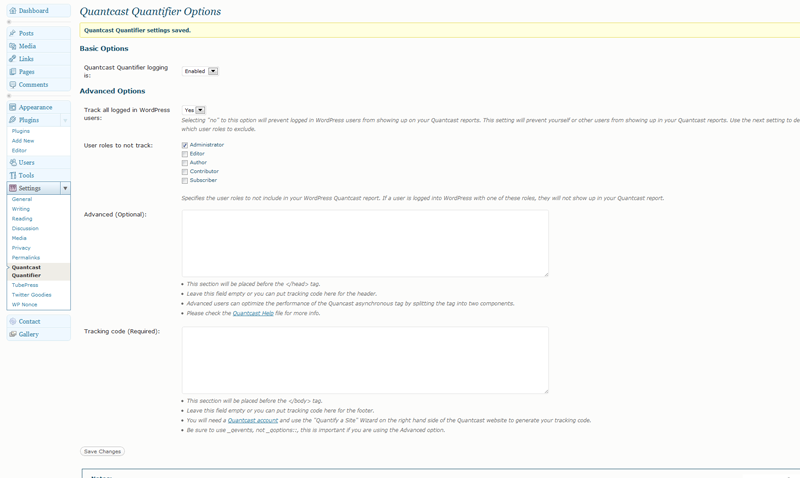Screen dimensions: 800x479
Task: Collapse the Settings menu arrow
Action: click(x=65, y=188)
